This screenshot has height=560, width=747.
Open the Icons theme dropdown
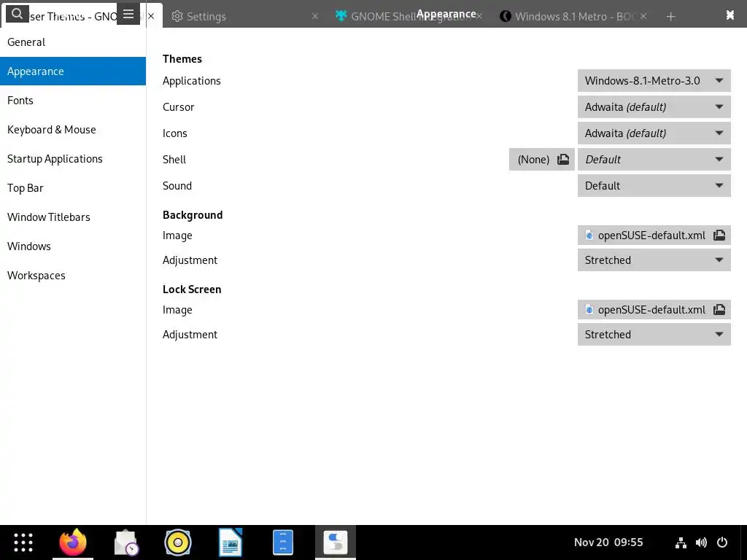pos(654,133)
